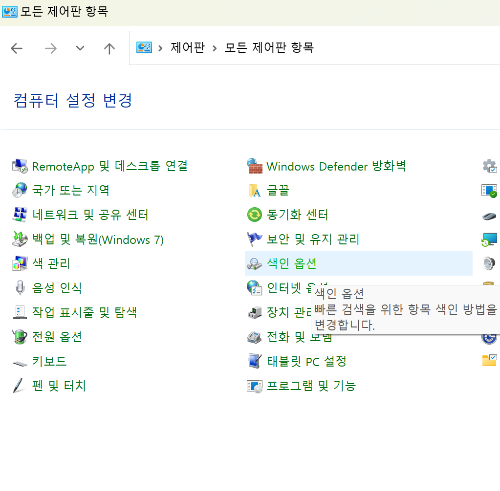Expand the chevron before 제어판 breadcrumb
The image size is (500, 491).
click(x=160, y=48)
